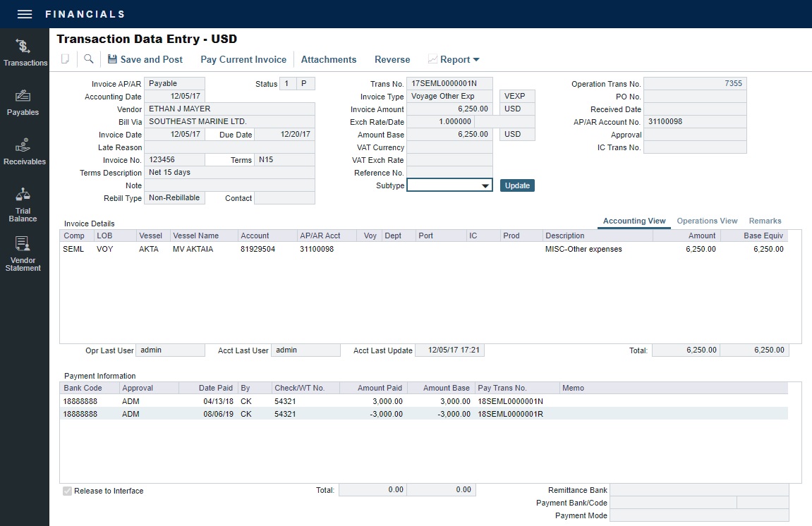Open the Vendor Statement sidebar icon
Viewport: 812px width, 526px height.
(x=25, y=250)
